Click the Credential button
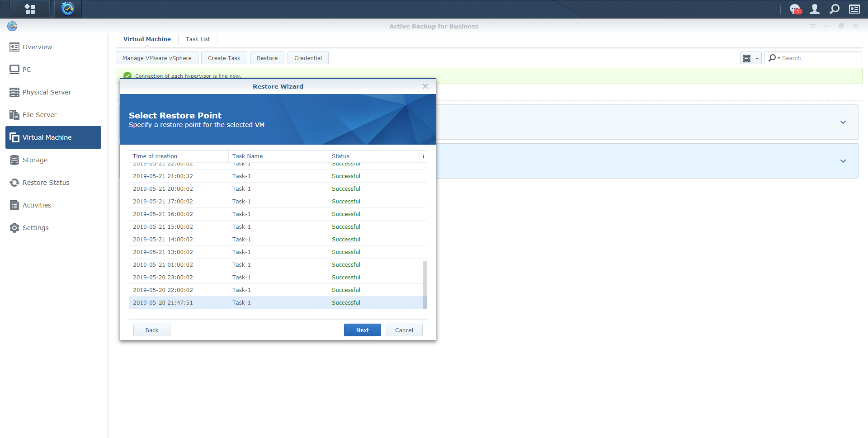Viewport: 868px width, 438px height. pyautogui.click(x=308, y=58)
